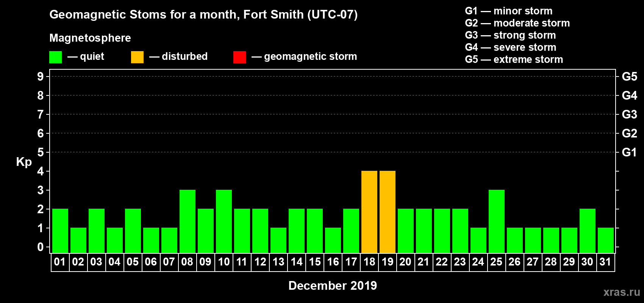Click the G4 label on the right axis
Screen dimensions: 644x303
[630, 95]
